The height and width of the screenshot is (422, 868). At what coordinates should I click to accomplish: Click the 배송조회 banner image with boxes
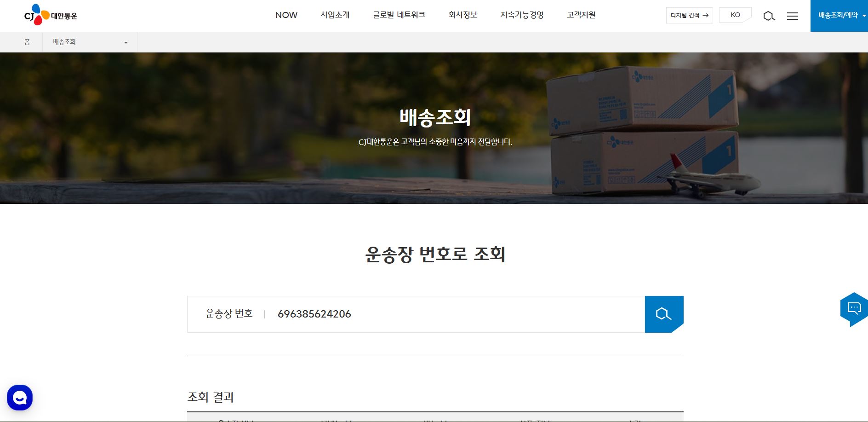pyautogui.click(x=644, y=133)
